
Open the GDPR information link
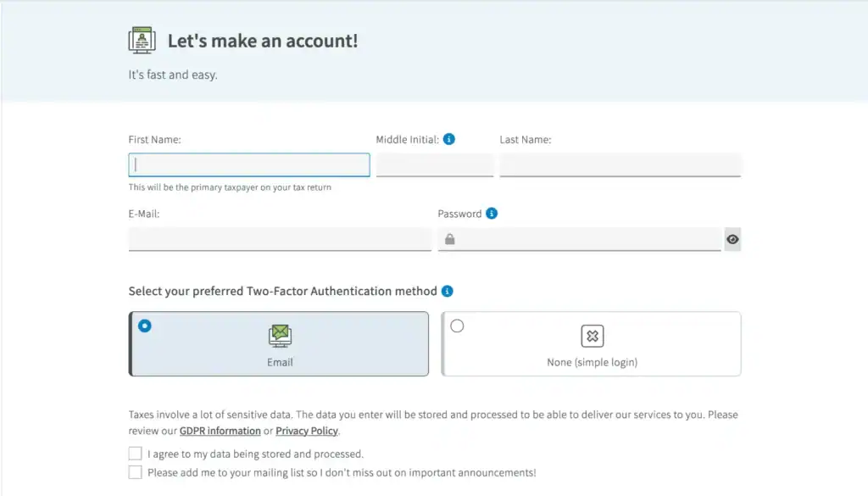(x=220, y=431)
